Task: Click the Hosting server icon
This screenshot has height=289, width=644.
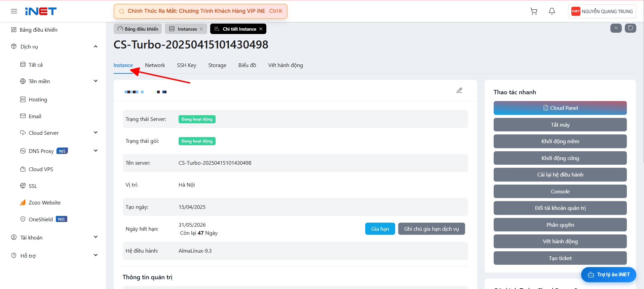Action: tap(23, 99)
